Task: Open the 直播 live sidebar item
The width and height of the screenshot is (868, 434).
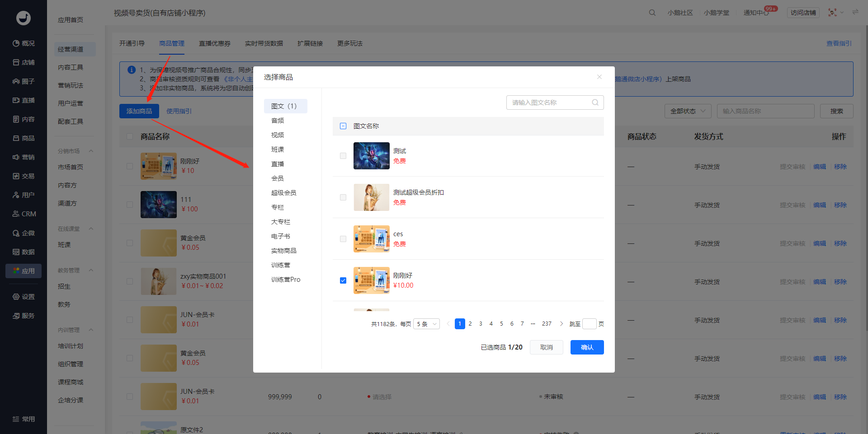Action: point(24,100)
